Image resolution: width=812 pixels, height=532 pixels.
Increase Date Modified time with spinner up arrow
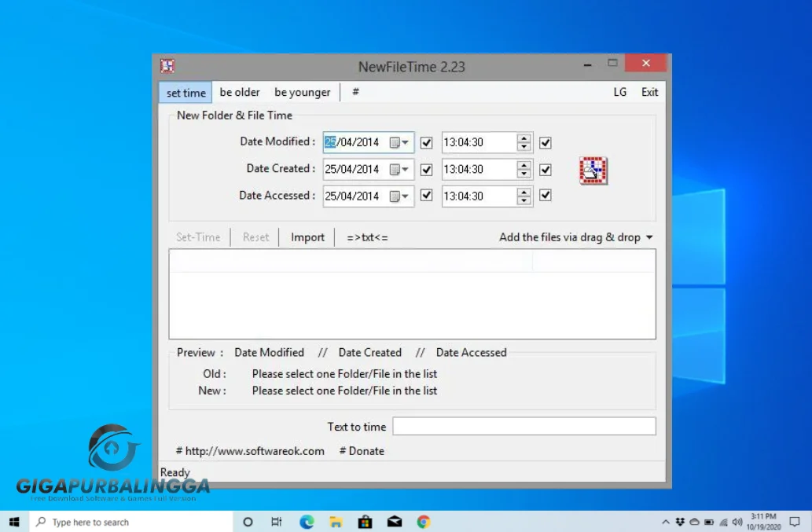pyautogui.click(x=524, y=139)
